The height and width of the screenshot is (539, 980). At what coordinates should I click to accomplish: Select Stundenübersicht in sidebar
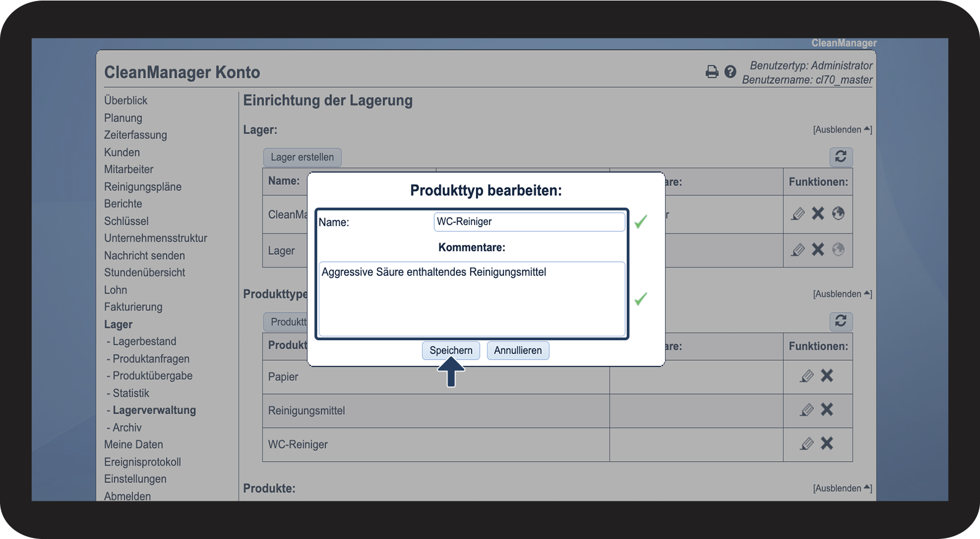[145, 273]
